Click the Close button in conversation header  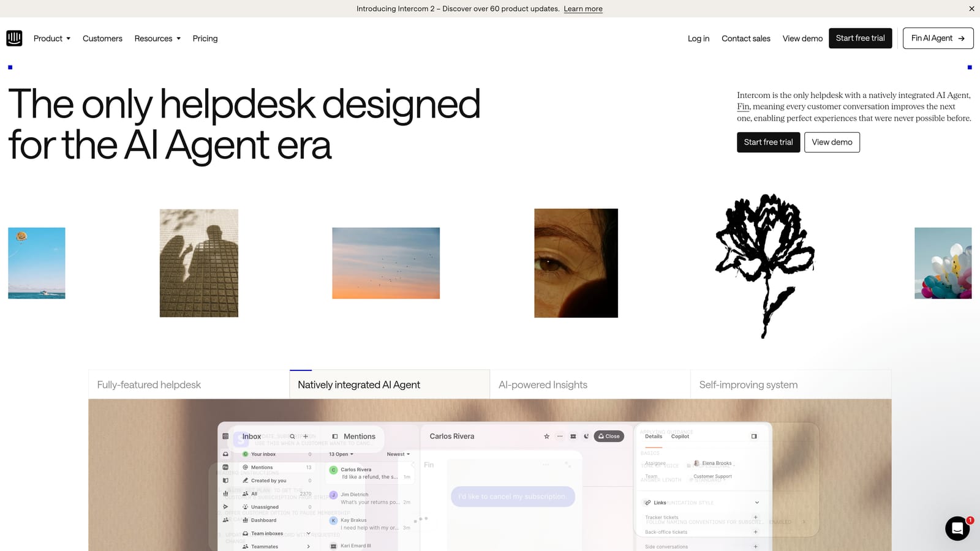click(609, 437)
